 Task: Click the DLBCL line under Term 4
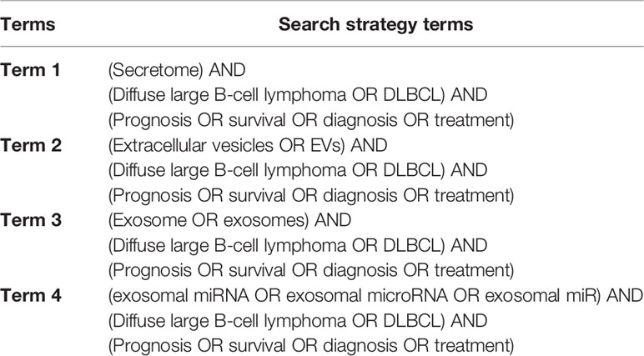point(298,321)
